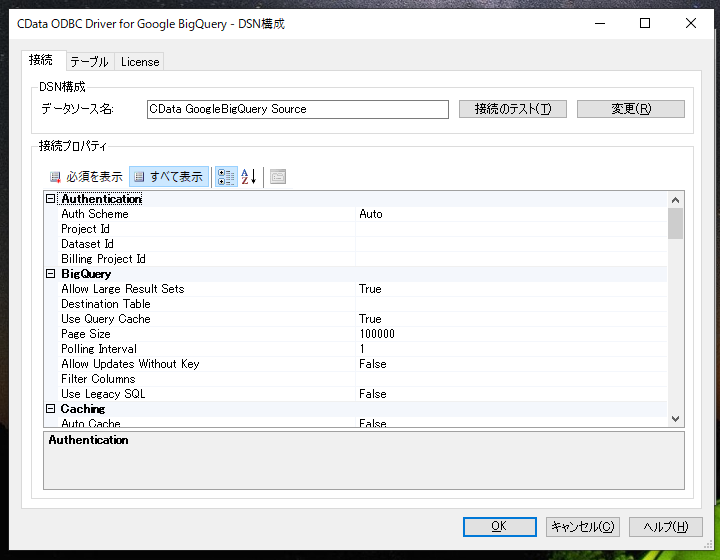Click the scroll up arrow in property grid
The width and height of the screenshot is (720, 560).
(x=675, y=200)
